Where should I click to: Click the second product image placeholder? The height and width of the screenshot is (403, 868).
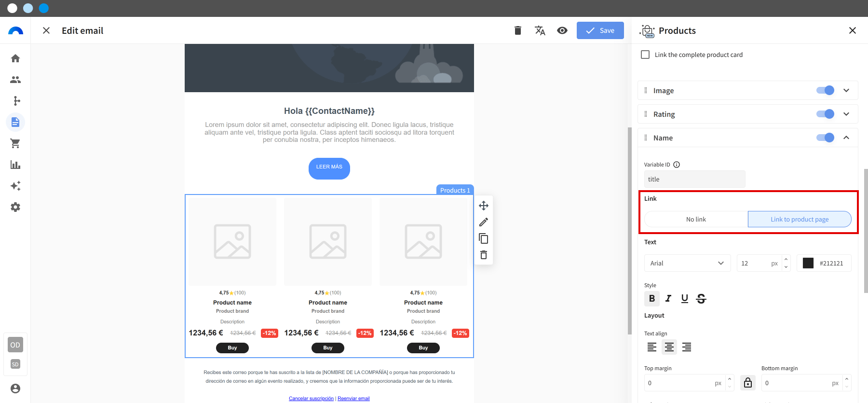point(328,241)
